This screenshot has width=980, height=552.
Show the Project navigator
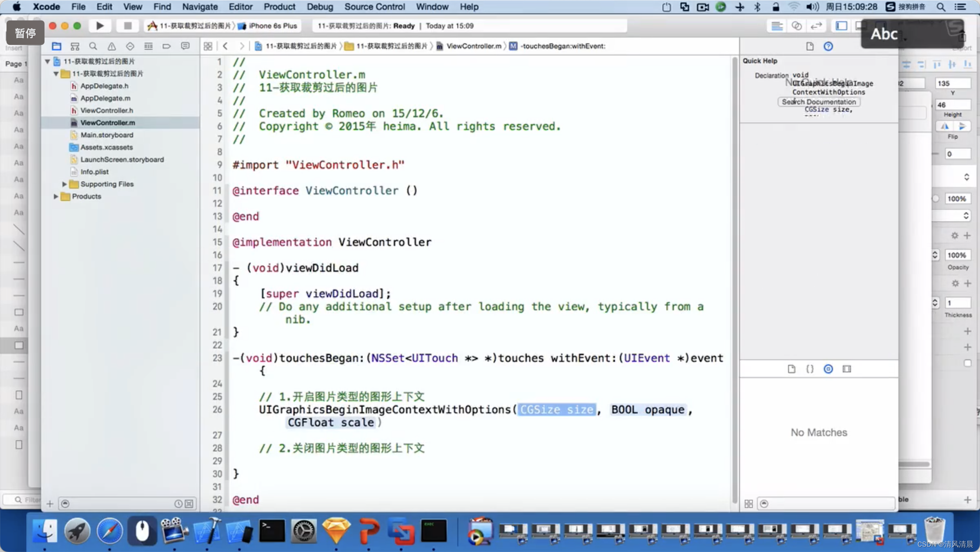56,46
